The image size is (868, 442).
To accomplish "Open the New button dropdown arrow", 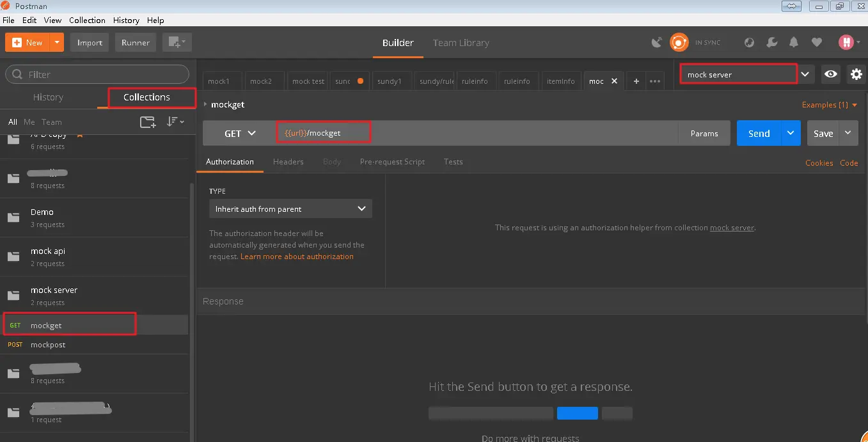I will click(x=58, y=43).
